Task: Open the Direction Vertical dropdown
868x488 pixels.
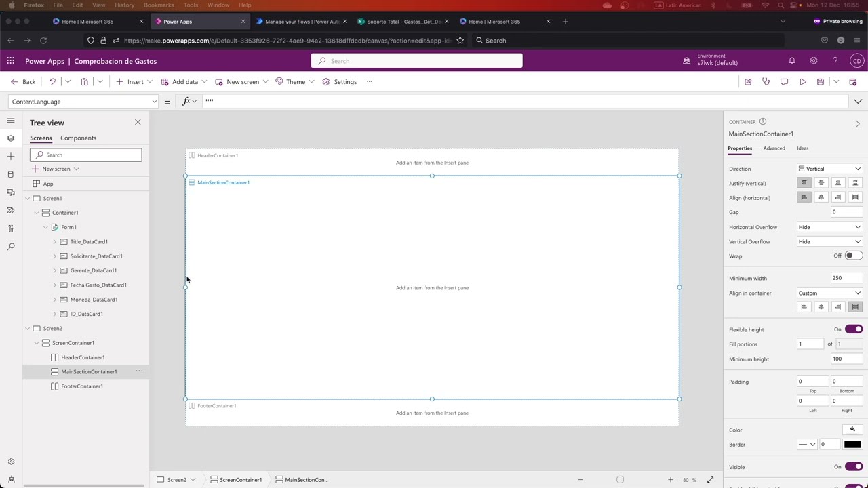Action: coord(829,169)
